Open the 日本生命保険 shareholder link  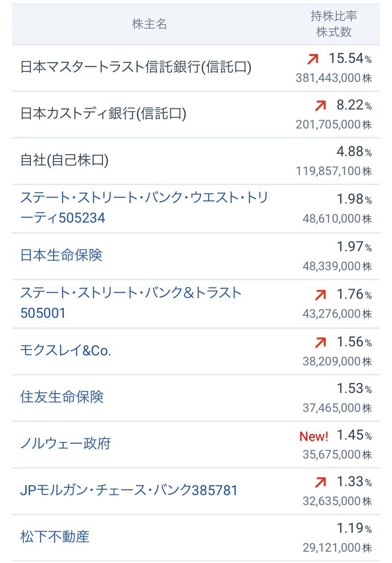coord(61,256)
